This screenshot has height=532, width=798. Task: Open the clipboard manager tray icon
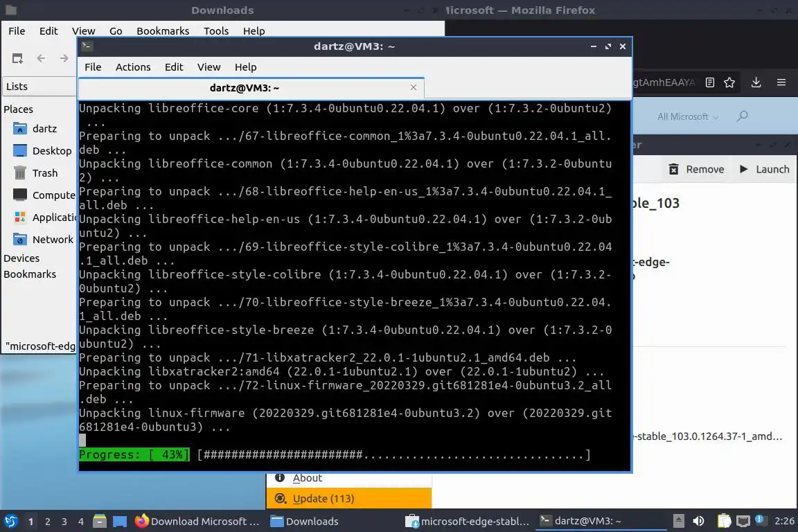tap(724, 521)
